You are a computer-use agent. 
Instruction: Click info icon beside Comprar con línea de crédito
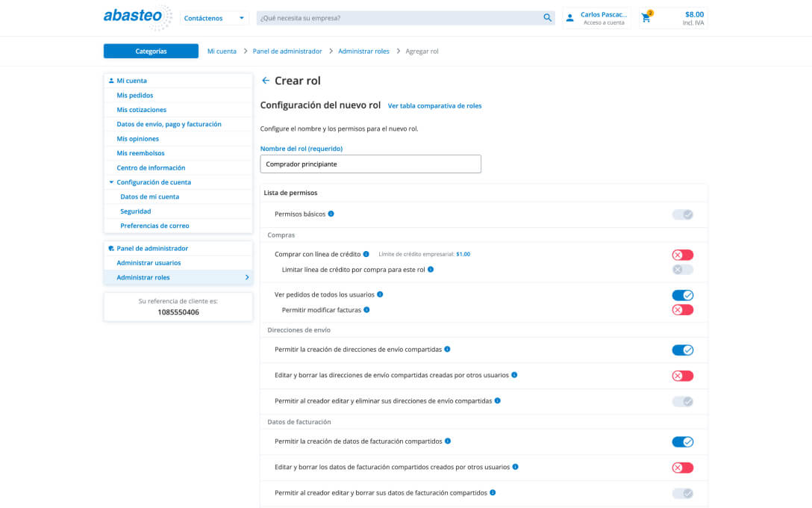click(366, 254)
